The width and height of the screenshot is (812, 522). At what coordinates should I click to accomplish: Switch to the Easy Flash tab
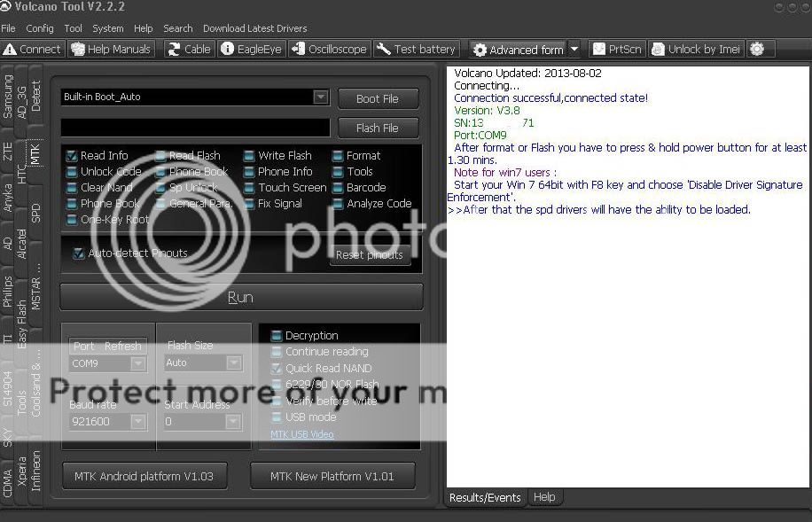pos(22,324)
